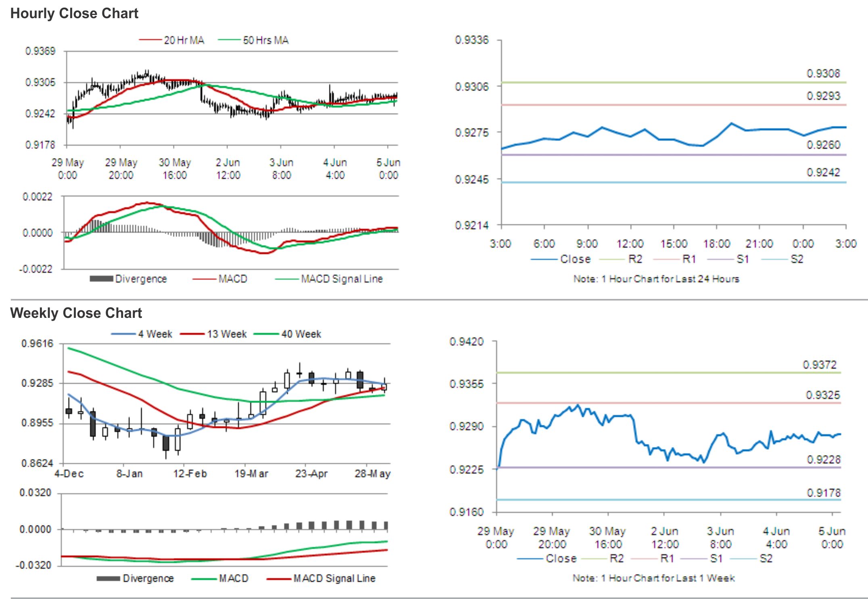
Task: Click the "-0.0320" MACD axis value
Action: (x=33, y=565)
